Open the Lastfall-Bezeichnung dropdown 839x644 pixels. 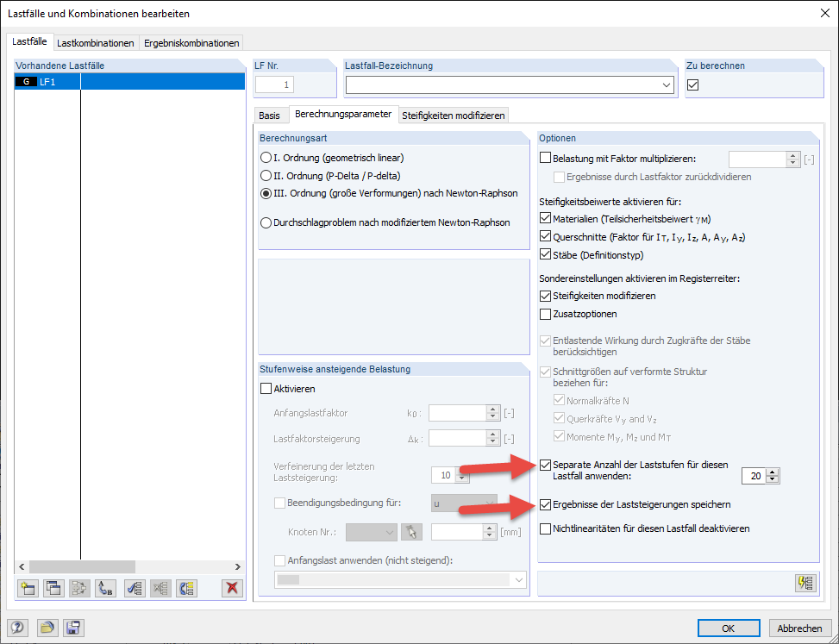(667, 84)
